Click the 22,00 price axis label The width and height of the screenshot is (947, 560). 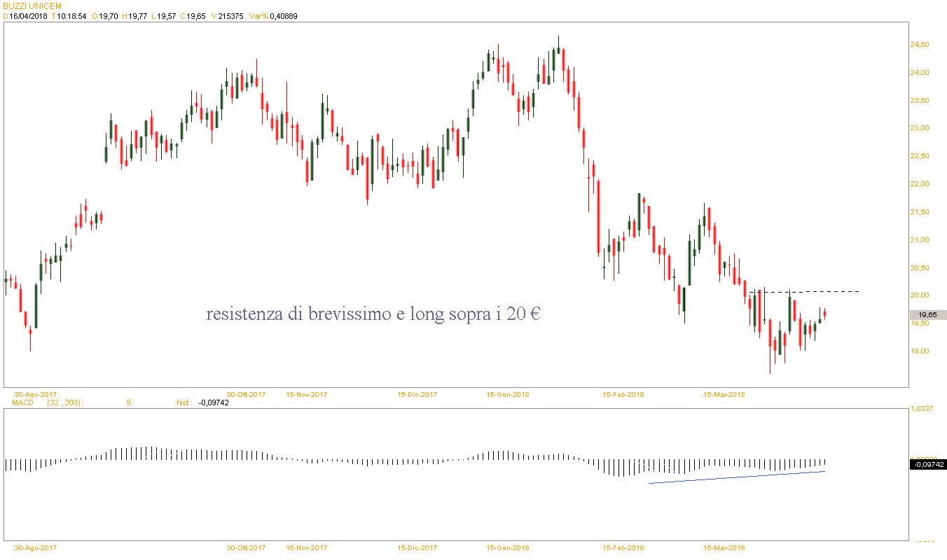point(918,184)
